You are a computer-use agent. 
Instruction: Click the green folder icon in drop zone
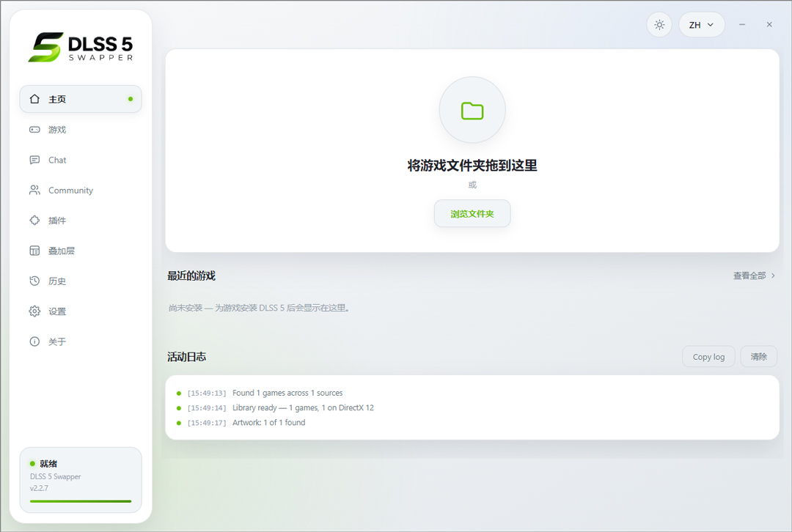point(472,111)
